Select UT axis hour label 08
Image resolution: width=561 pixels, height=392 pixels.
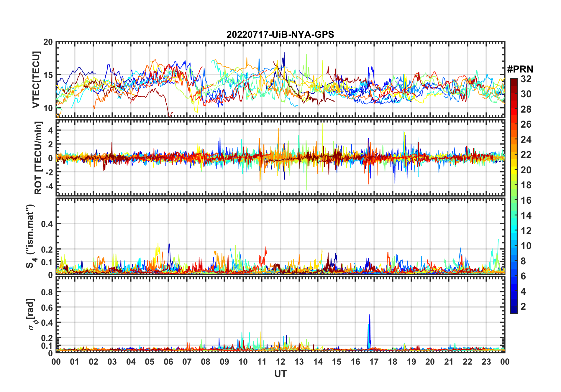click(206, 362)
